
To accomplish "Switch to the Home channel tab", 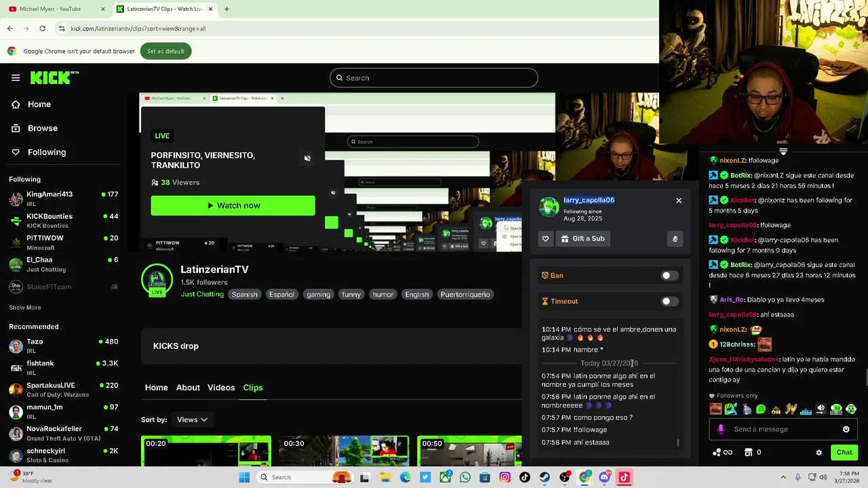I will 156,388.
